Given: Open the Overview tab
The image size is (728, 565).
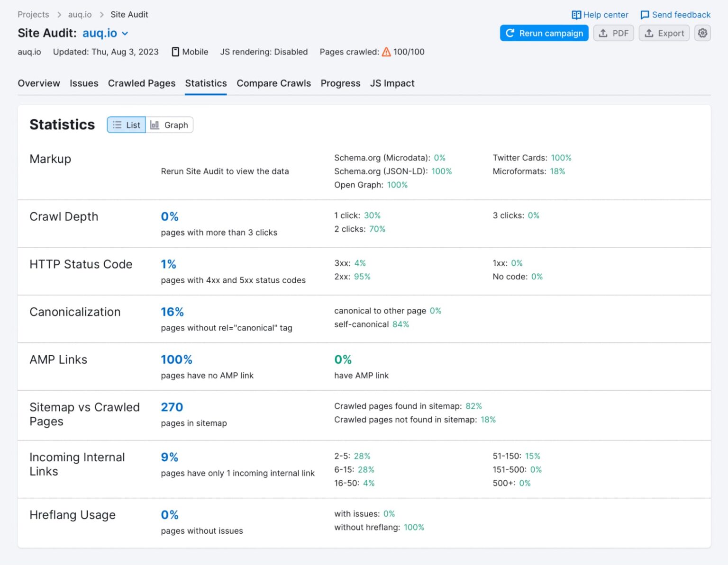Looking at the screenshot, I should pos(39,83).
